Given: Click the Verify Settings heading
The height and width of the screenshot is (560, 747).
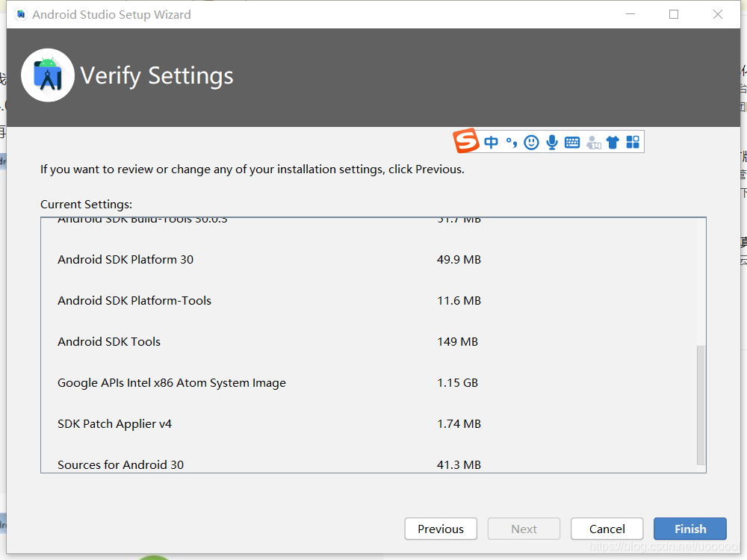Looking at the screenshot, I should (x=157, y=75).
